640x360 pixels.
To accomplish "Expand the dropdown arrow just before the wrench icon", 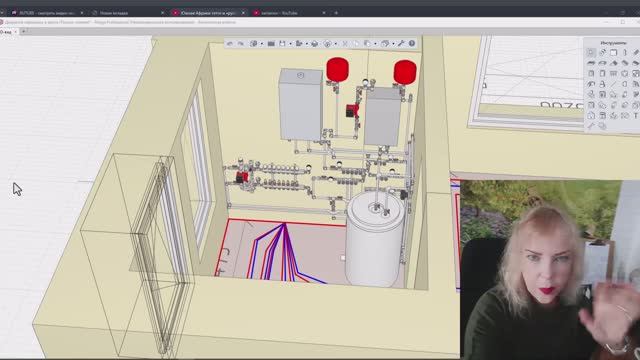I will point(393,44).
